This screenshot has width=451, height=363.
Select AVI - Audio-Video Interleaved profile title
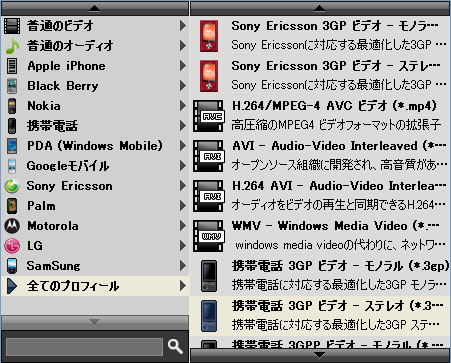[339, 146]
